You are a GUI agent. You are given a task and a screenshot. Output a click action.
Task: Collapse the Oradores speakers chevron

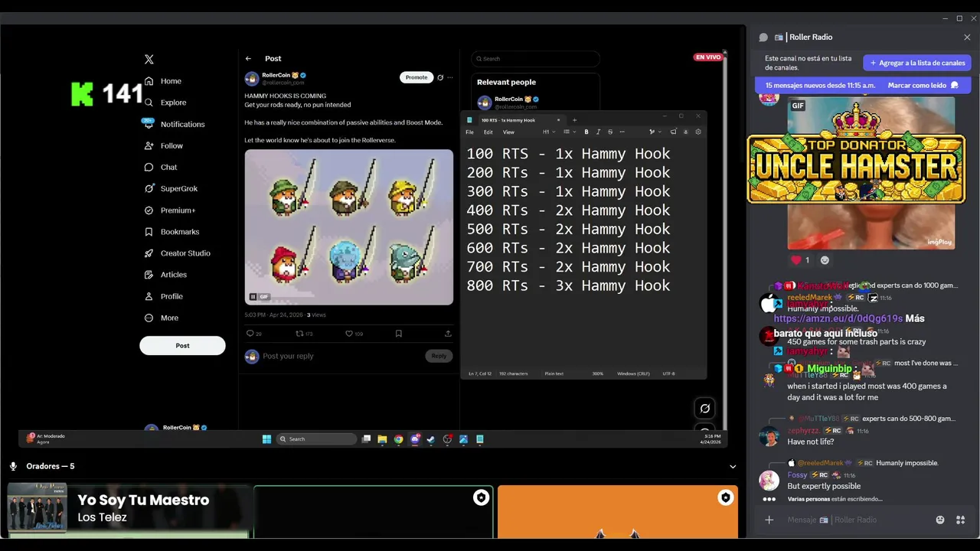tap(733, 466)
